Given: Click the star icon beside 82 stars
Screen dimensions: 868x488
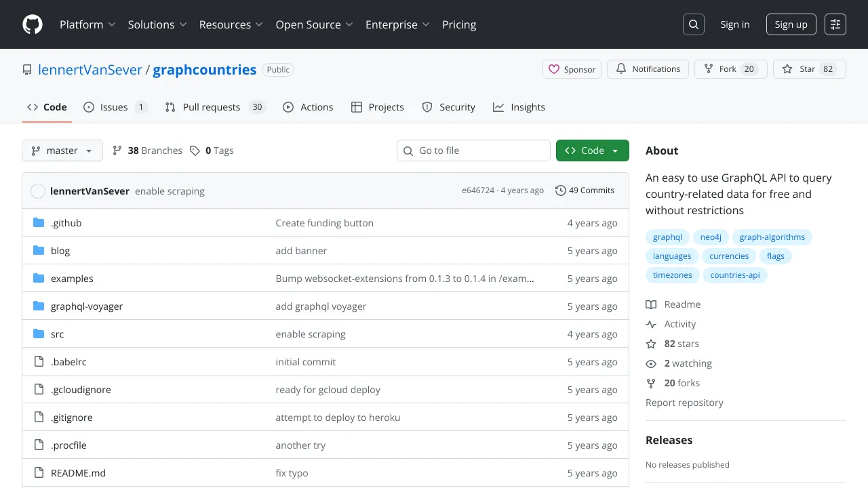Looking at the screenshot, I should click(651, 344).
